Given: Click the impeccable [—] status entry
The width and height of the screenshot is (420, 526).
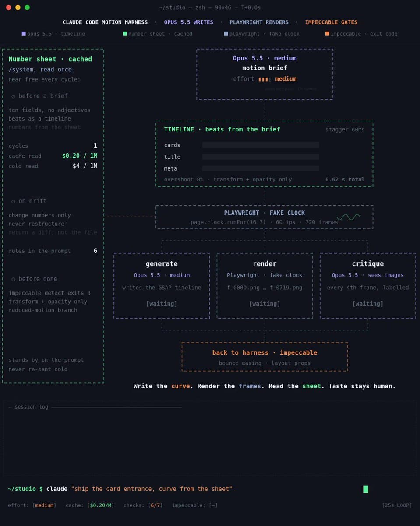Looking at the screenshot, I should [195, 505].
